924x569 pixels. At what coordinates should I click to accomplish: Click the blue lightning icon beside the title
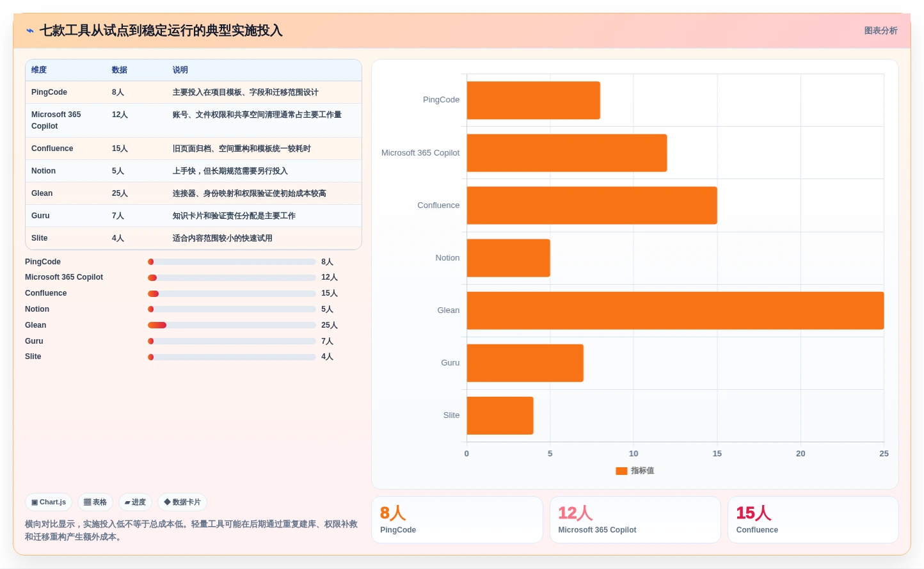point(30,31)
